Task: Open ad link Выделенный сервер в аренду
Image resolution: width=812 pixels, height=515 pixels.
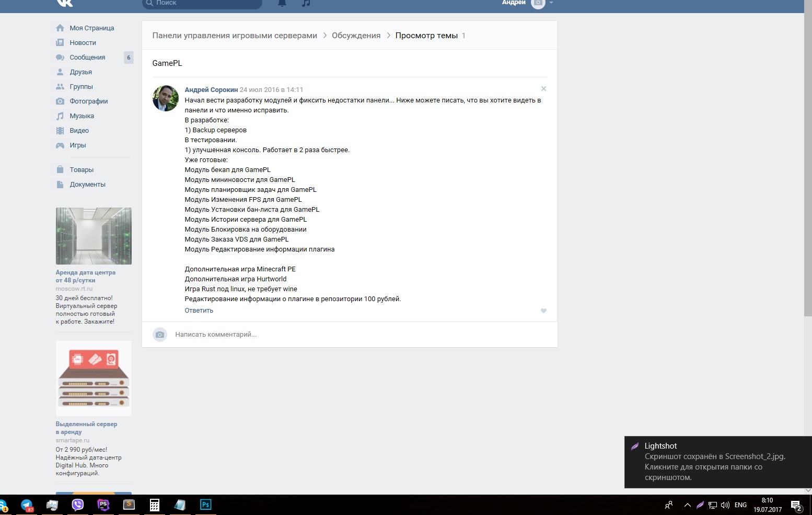Action: pyautogui.click(x=87, y=428)
